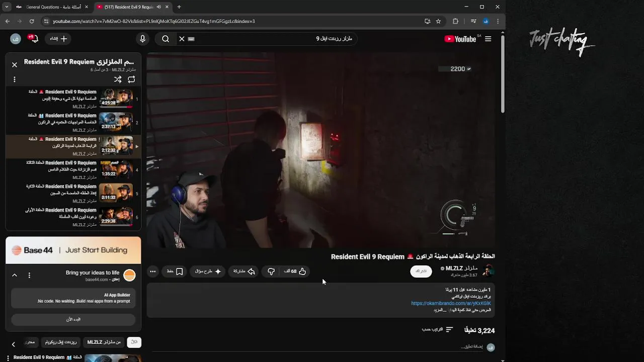The width and height of the screenshot is (644, 362).
Task: Open the Base44 ad three-dot options
Action: 29,275
